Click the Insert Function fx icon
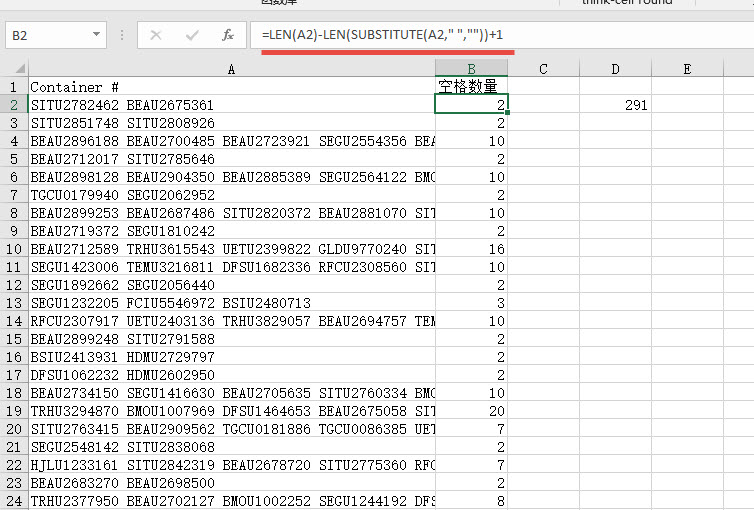 click(227, 35)
